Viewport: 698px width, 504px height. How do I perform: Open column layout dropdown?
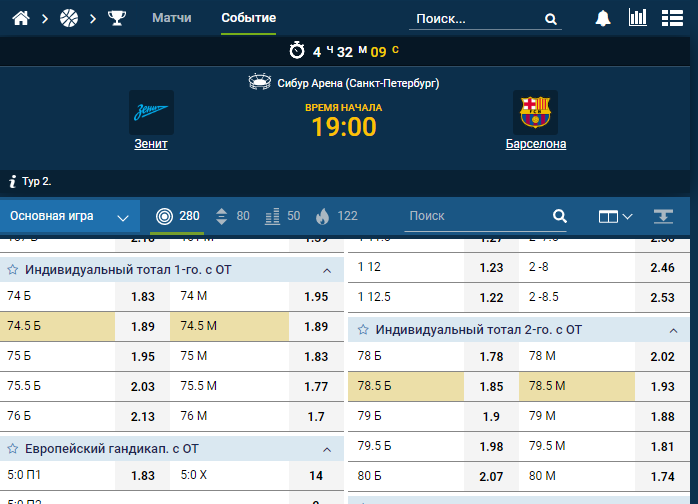(615, 216)
